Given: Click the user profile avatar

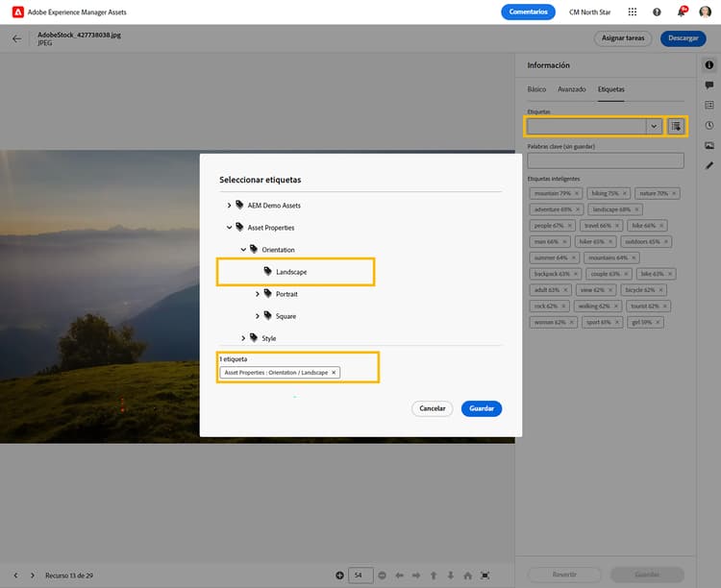Looking at the screenshot, I should (x=705, y=12).
